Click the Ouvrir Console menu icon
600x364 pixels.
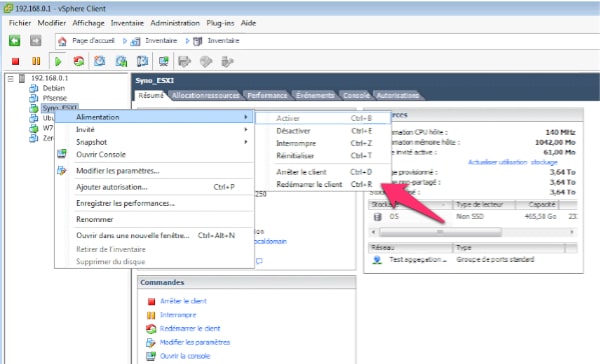pyautogui.click(x=62, y=154)
